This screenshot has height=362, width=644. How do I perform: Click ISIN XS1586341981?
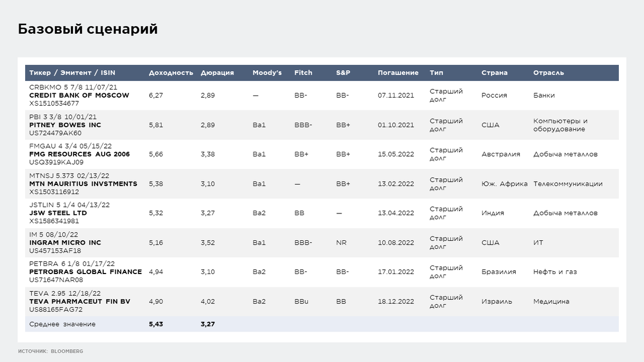(54, 221)
